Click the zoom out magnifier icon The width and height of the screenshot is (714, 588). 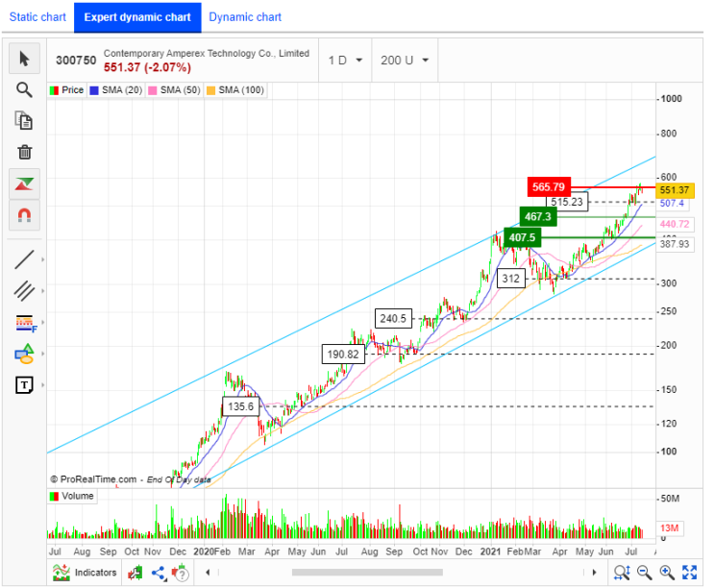click(645, 573)
